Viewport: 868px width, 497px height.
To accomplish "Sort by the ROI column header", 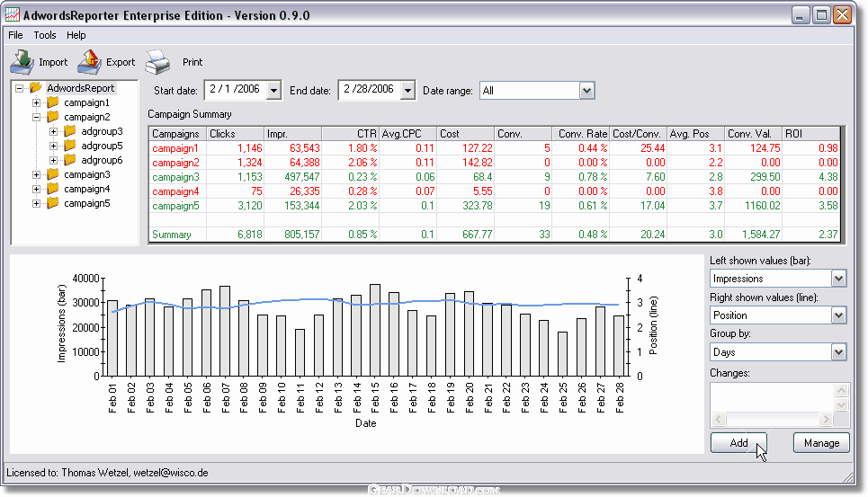I will pyautogui.click(x=811, y=134).
